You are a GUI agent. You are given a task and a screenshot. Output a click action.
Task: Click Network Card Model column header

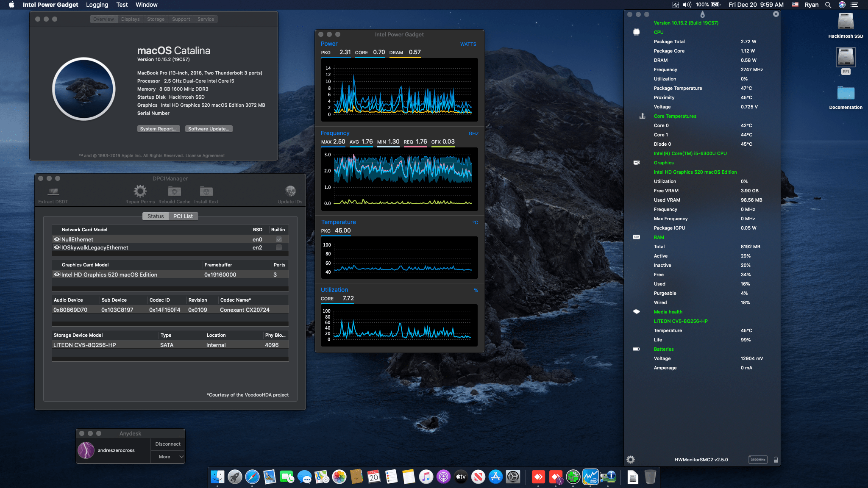[152, 230]
